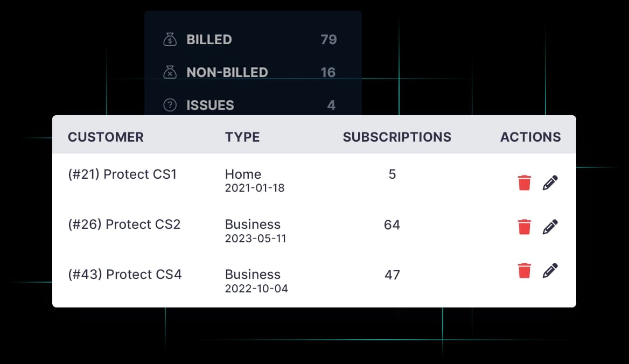Open customer (#21) Protect CS1
The height and width of the screenshot is (364, 629).
tap(122, 174)
